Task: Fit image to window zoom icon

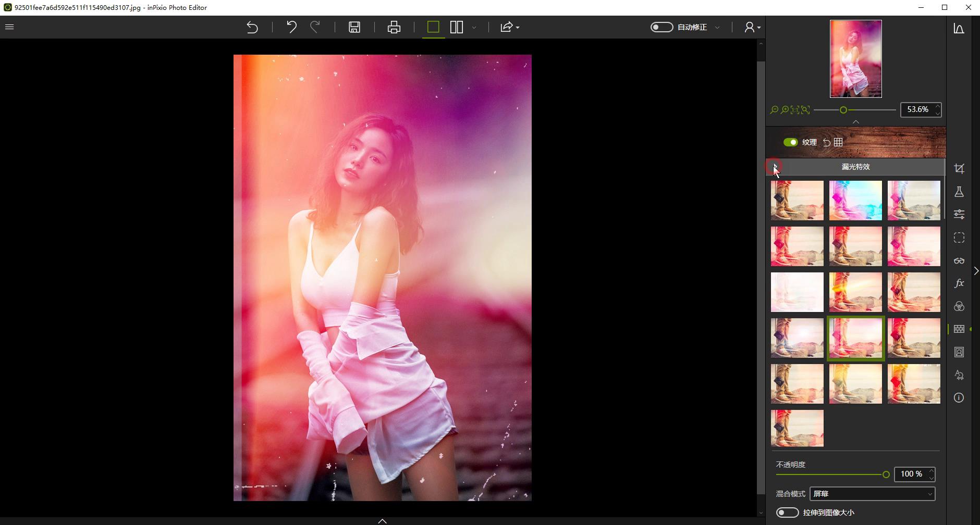Action: click(x=805, y=110)
